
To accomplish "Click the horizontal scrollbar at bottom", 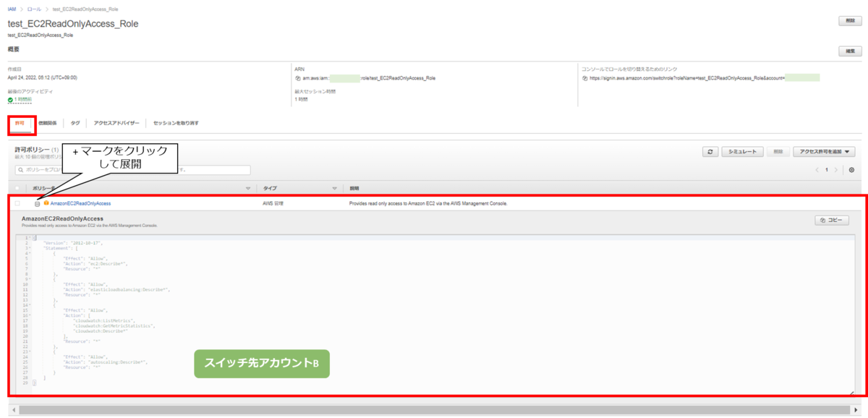I will coord(434,409).
